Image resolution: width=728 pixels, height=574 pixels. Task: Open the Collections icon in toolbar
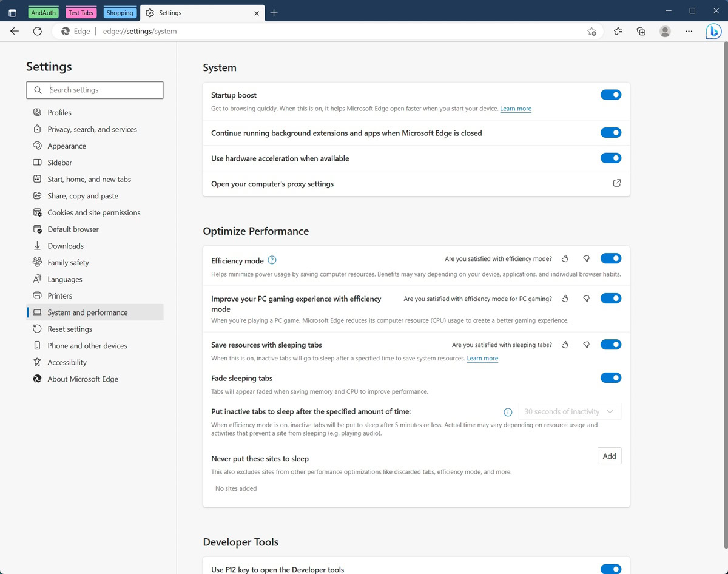[641, 31]
